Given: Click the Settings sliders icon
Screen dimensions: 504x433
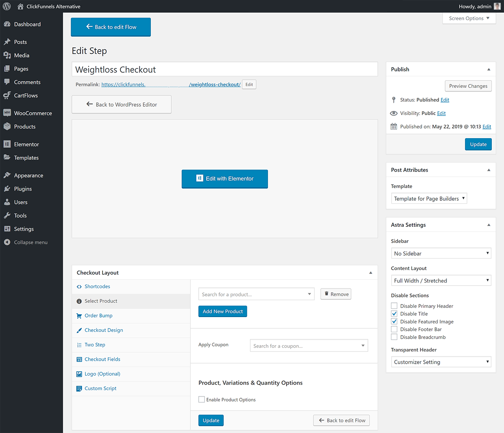Looking at the screenshot, I should click(7, 229).
